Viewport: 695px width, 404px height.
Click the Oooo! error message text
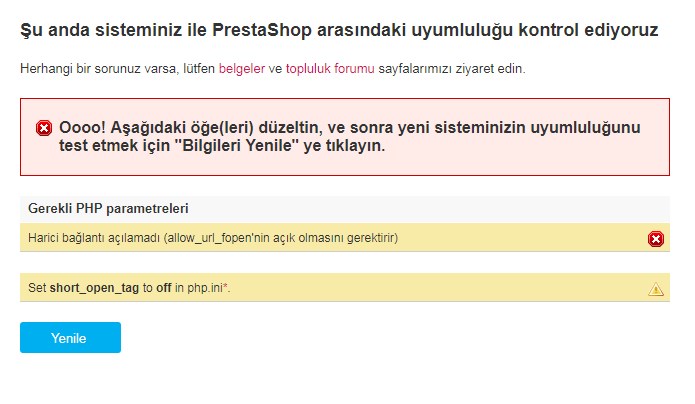tap(350, 136)
